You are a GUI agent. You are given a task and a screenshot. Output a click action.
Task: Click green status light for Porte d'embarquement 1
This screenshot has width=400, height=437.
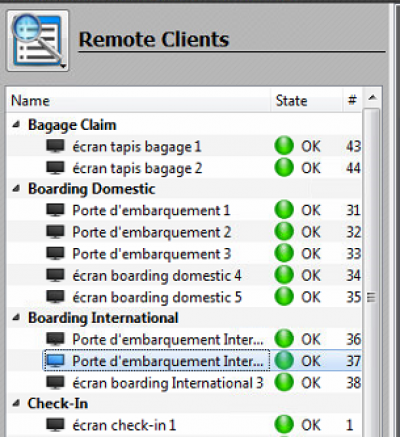point(284,210)
